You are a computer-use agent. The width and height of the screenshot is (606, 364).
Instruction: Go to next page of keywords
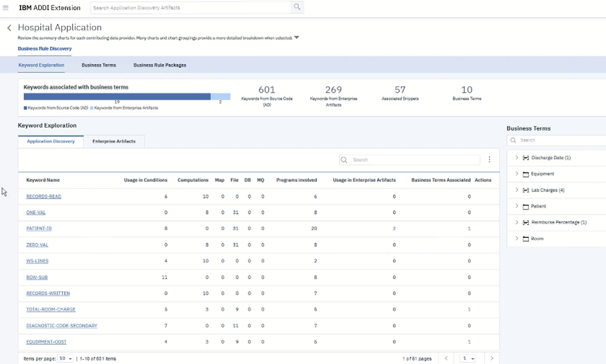[491, 359]
